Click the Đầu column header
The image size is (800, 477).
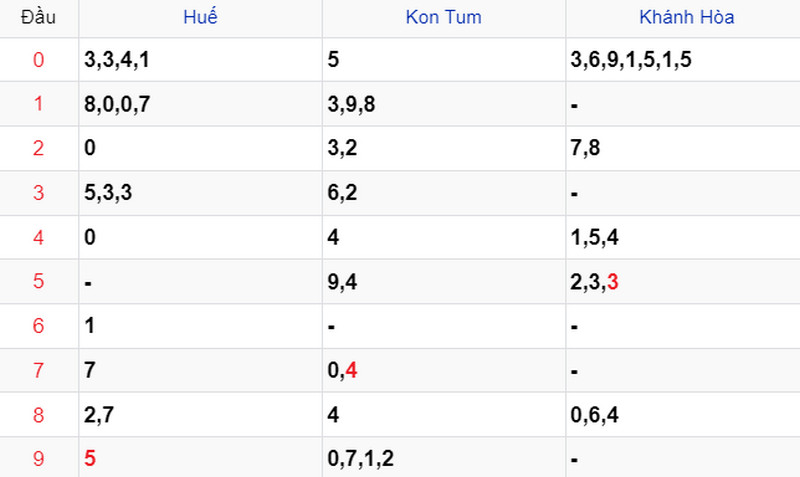pos(38,17)
